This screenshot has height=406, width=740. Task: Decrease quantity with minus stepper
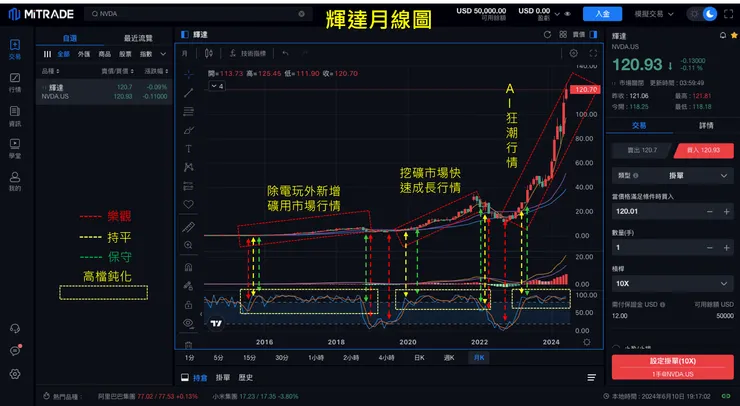click(709, 247)
